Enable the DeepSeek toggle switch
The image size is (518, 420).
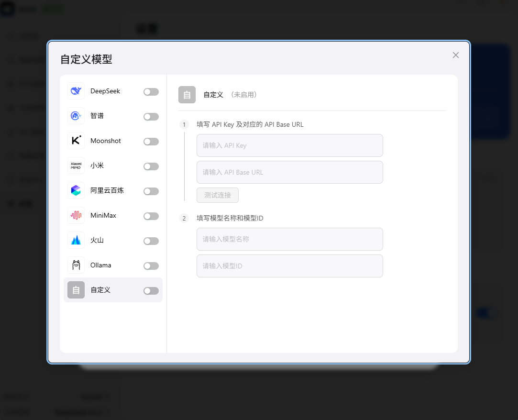click(x=151, y=91)
